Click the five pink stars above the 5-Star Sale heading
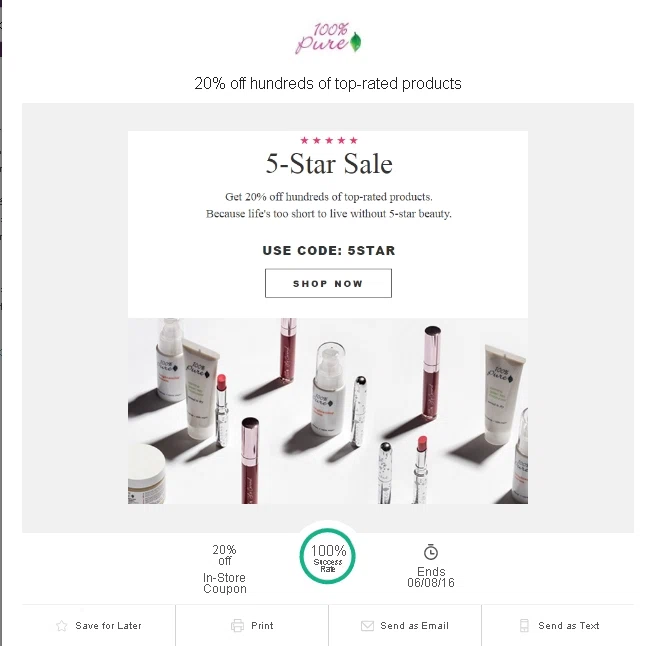Viewport: 654px width, 646px height. pos(329,141)
